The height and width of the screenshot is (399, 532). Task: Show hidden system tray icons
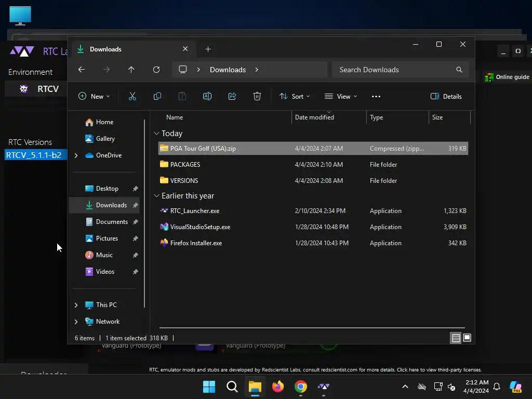coord(405,387)
